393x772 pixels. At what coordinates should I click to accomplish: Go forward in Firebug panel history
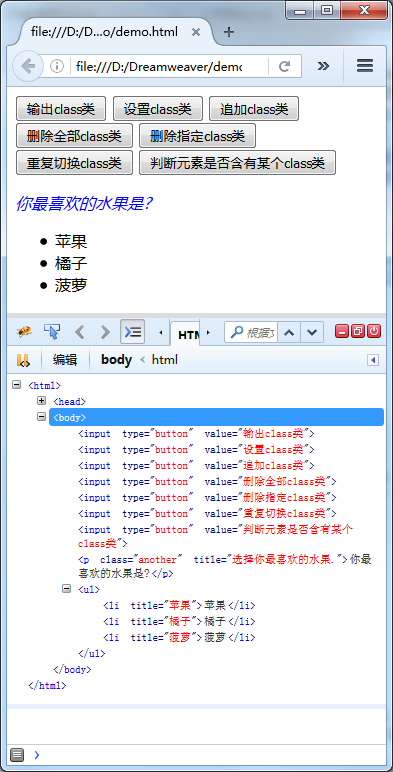(105, 332)
